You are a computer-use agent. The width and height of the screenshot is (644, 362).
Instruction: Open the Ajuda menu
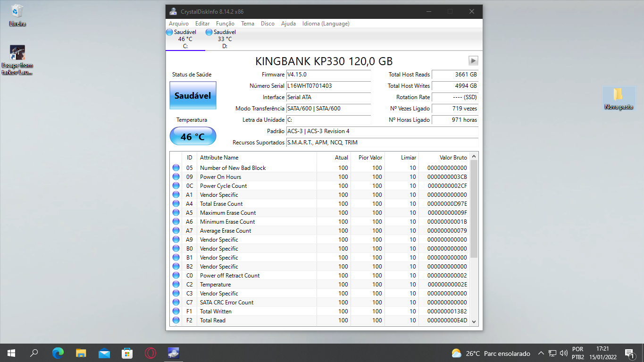pyautogui.click(x=288, y=24)
